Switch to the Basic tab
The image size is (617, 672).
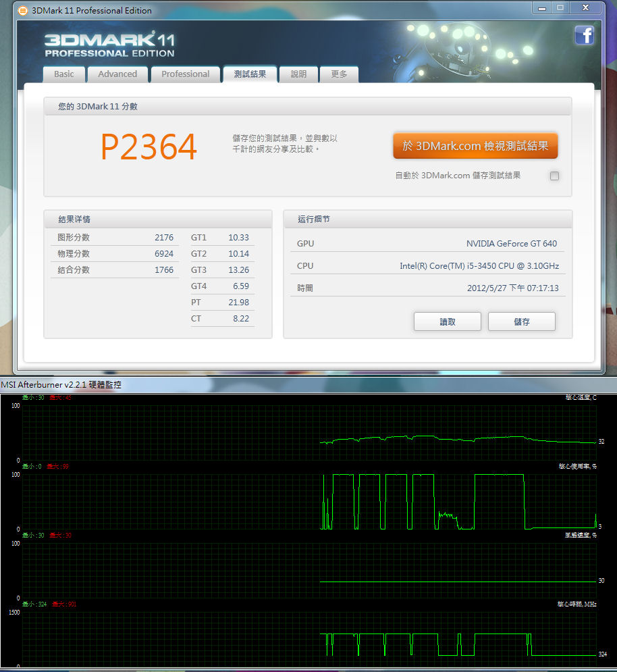[64, 74]
